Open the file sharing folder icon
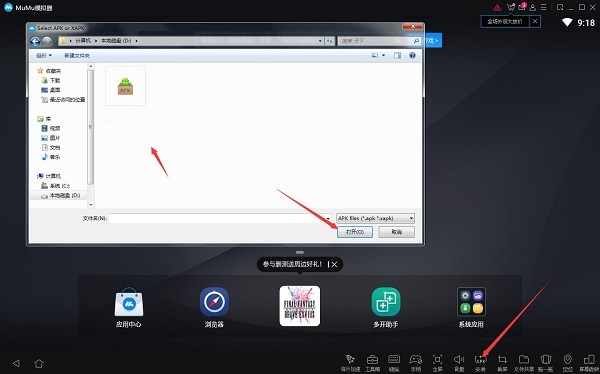The image size is (600, 374). click(523, 362)
